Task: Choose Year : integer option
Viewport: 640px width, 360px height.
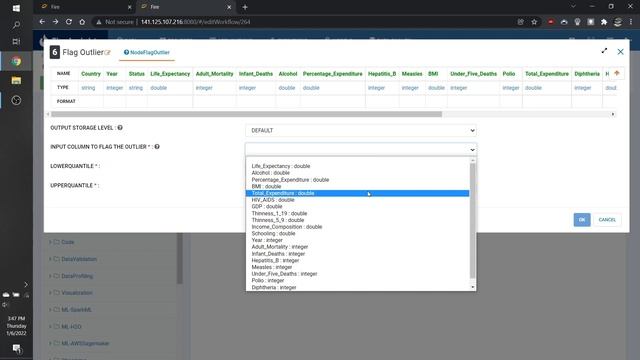Action: pyautogui.click(x=358, y=240)
